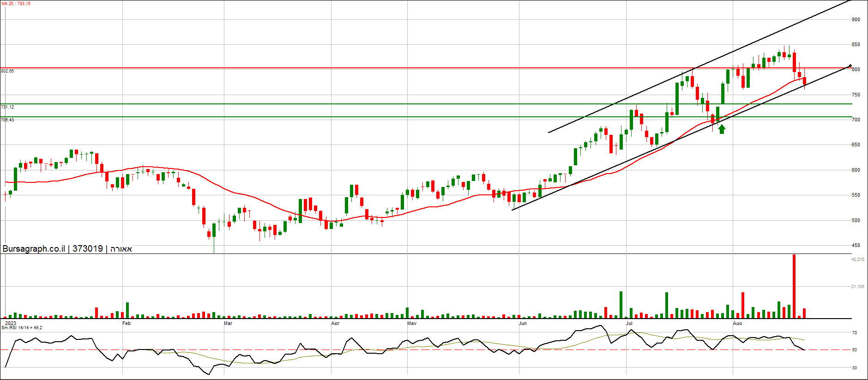Click the tallest red volume bar
868x380 pixels.
click(x=794, y=286)
